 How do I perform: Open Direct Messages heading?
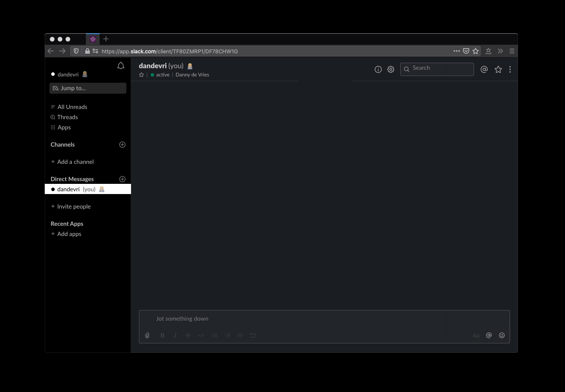click(72, 179)
